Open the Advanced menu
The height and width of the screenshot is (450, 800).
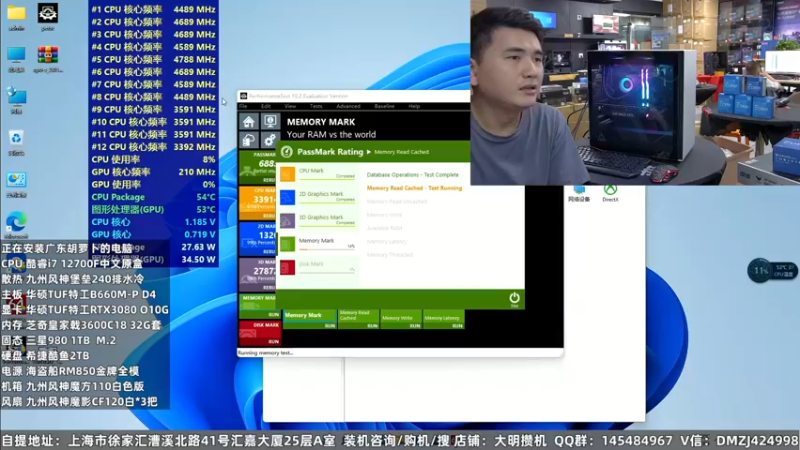pos(348,106)
